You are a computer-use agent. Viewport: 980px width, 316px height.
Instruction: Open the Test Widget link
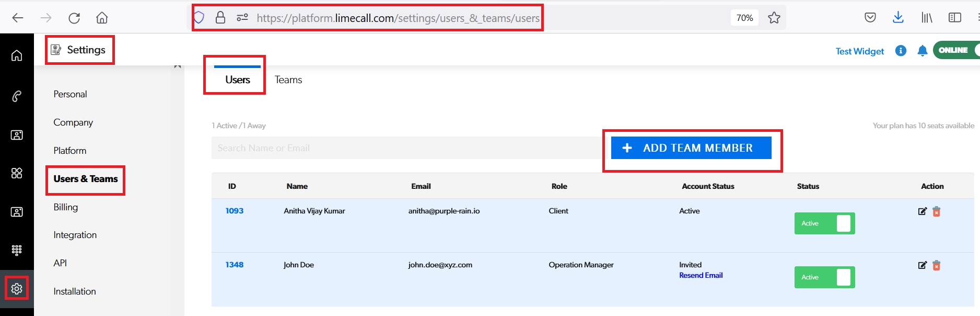coord(859,51)
